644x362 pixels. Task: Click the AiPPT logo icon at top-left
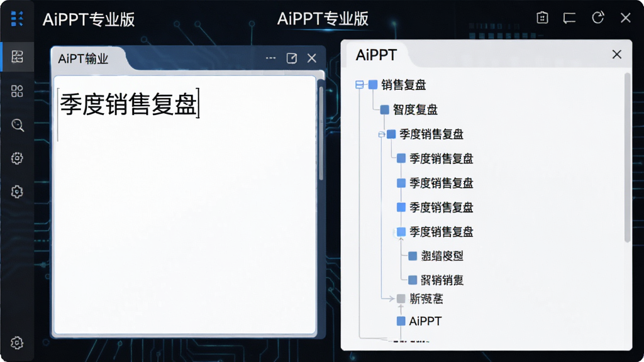pos(17,18)
